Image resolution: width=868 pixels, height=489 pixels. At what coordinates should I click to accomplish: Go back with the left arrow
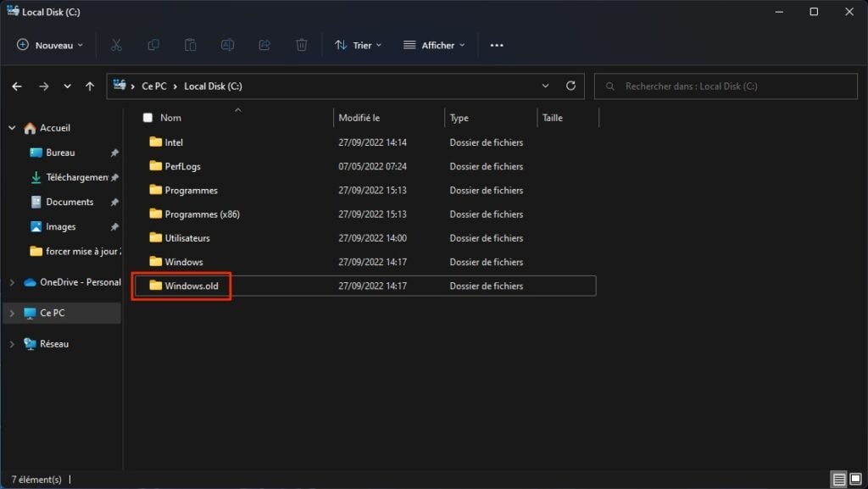click(x=17, y=86)
